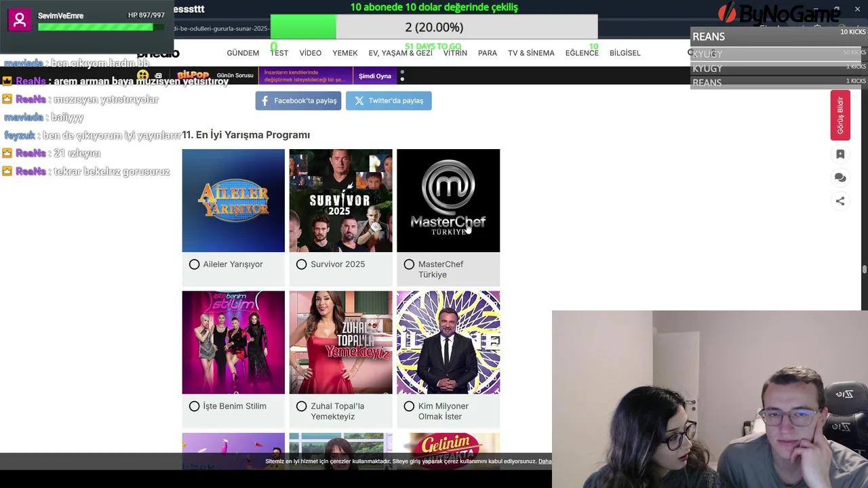Pick Kim Milyoner Olmak İster radio option
Viewport: 868px width, 488px height.
click(x=409, y=406)
